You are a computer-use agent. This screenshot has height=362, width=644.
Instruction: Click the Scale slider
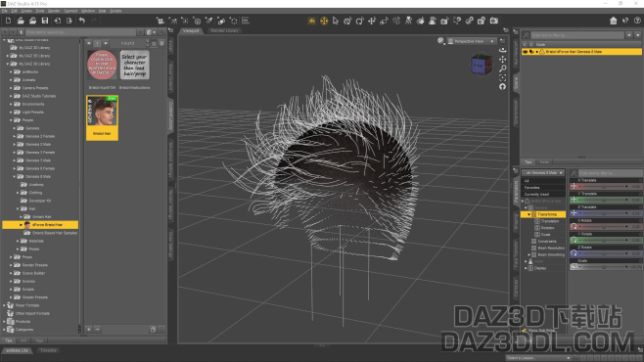(x=604, y=267)
